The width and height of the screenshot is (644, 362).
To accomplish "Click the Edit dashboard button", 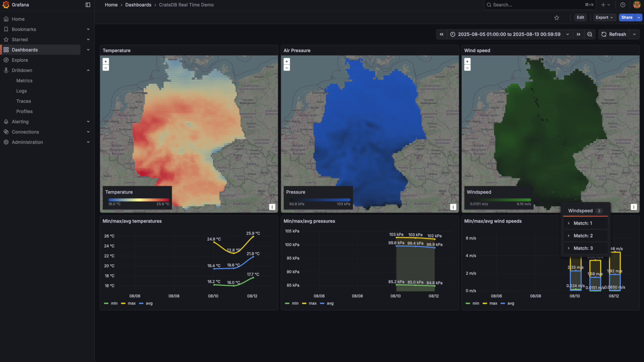I will (580, 17).
